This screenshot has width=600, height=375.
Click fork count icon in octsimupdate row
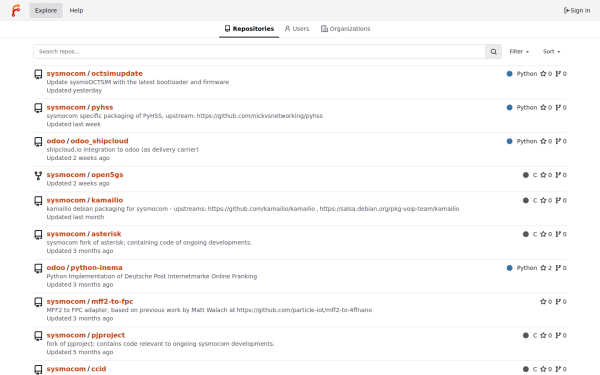coord(558,74)
